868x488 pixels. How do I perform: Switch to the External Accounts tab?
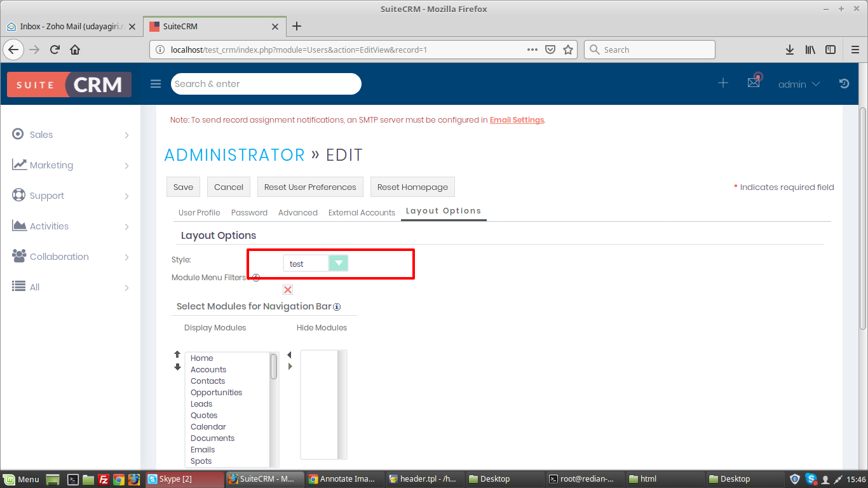(x=362, y=213)
